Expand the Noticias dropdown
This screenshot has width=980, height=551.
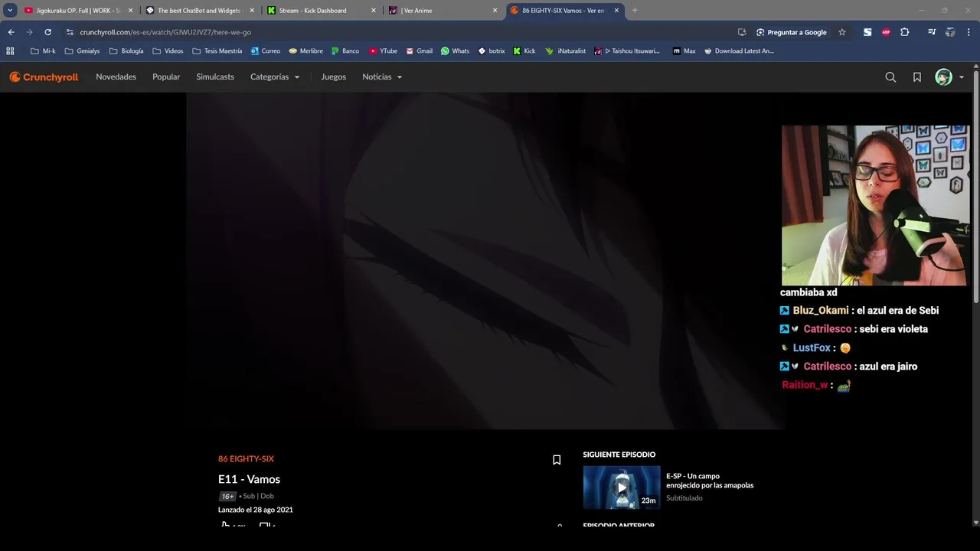pyautogui.click(x=382, y=77)
